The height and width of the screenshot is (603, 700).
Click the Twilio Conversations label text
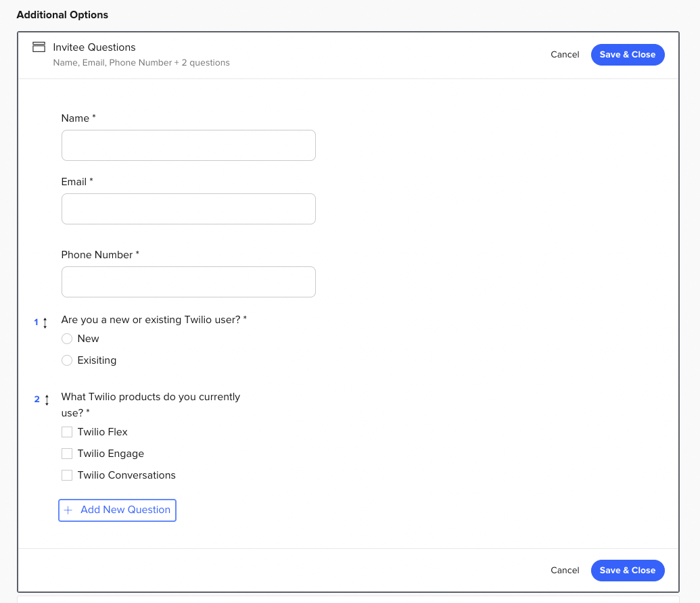(x=126, y=475)
